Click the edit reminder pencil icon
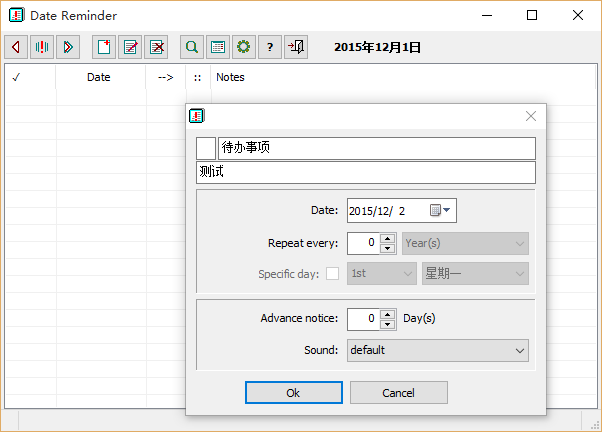 click(x=130, y=47)
